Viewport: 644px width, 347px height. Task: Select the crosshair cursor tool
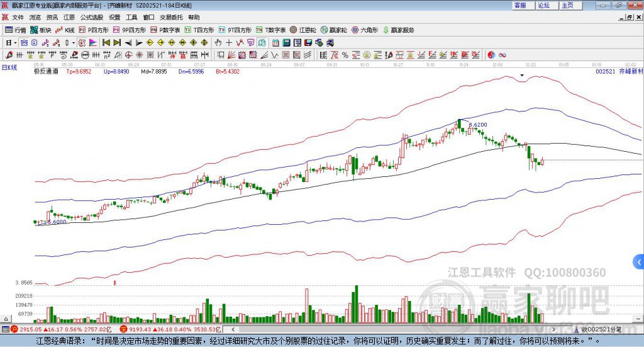[x=229, y=43]
